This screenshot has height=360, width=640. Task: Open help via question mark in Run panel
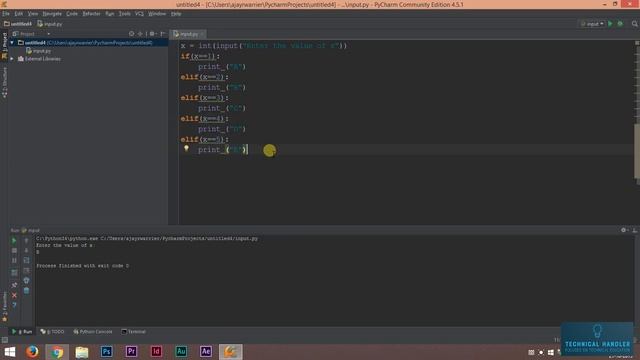point(14,305)
